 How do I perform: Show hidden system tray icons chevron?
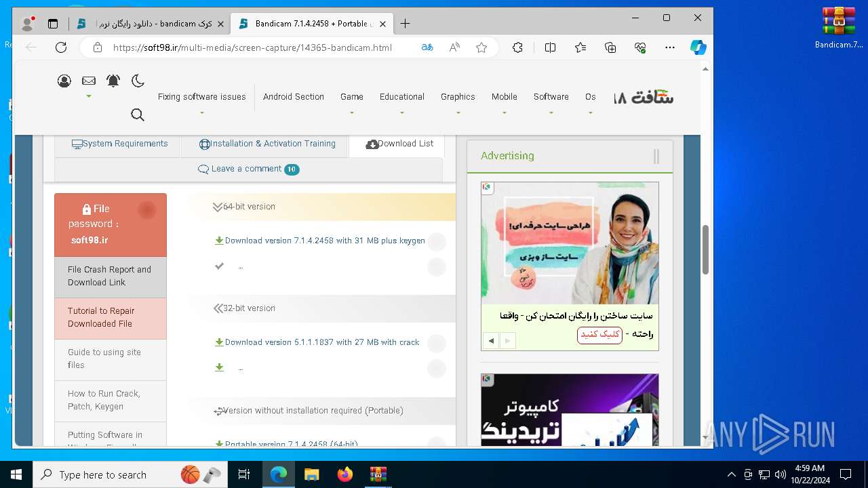(x=731, y=474)
